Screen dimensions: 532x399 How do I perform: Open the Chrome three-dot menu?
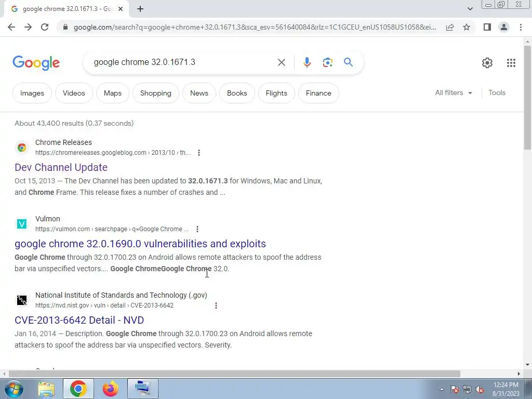click(x=521, y=27)
